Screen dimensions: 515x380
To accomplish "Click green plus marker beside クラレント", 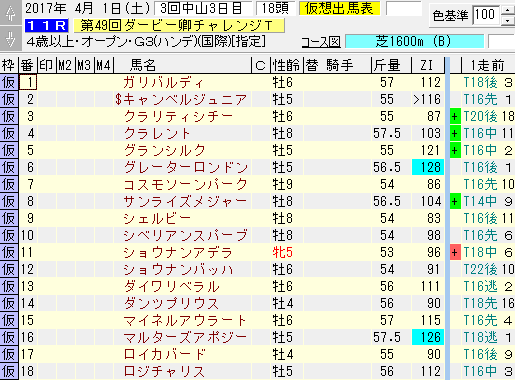I will coord(455,133).
